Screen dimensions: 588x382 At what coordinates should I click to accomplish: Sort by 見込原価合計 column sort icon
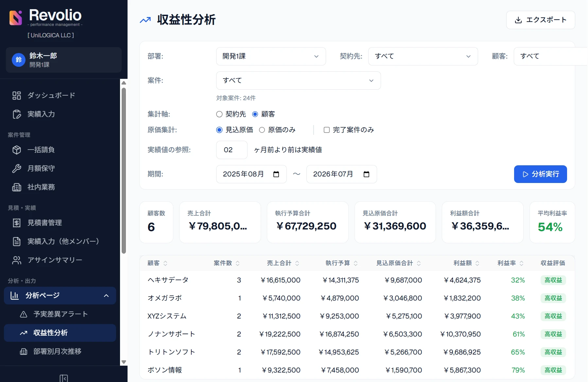[419, 263]
